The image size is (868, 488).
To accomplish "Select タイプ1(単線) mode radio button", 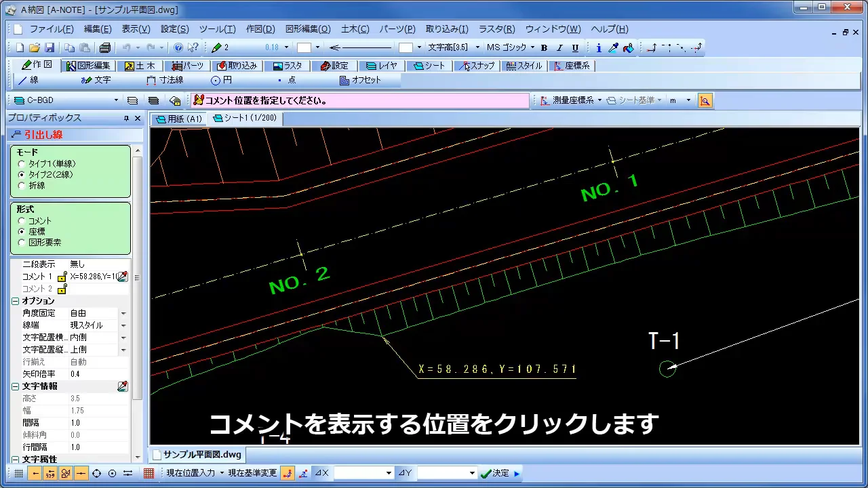I will point(22,164).
